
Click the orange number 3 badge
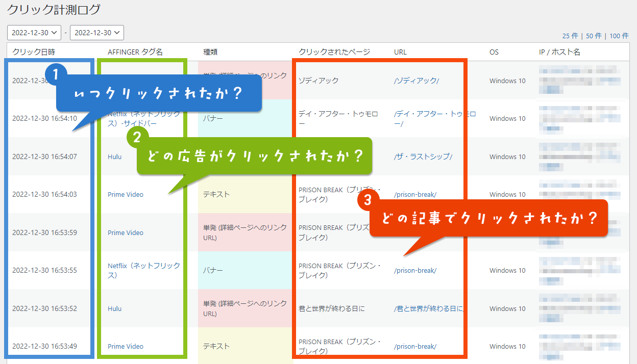point(369,200)
